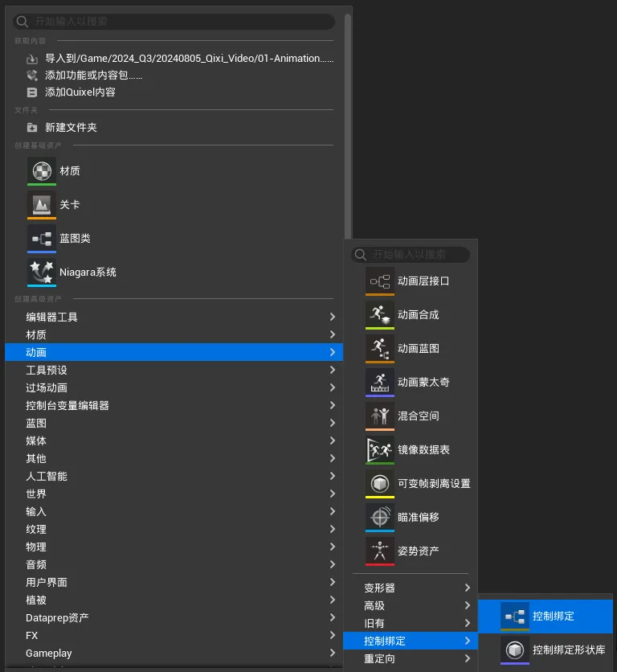Screen dimensions: 617x672
Task: Click the 材质 asset icon
Action: [42, 170]
